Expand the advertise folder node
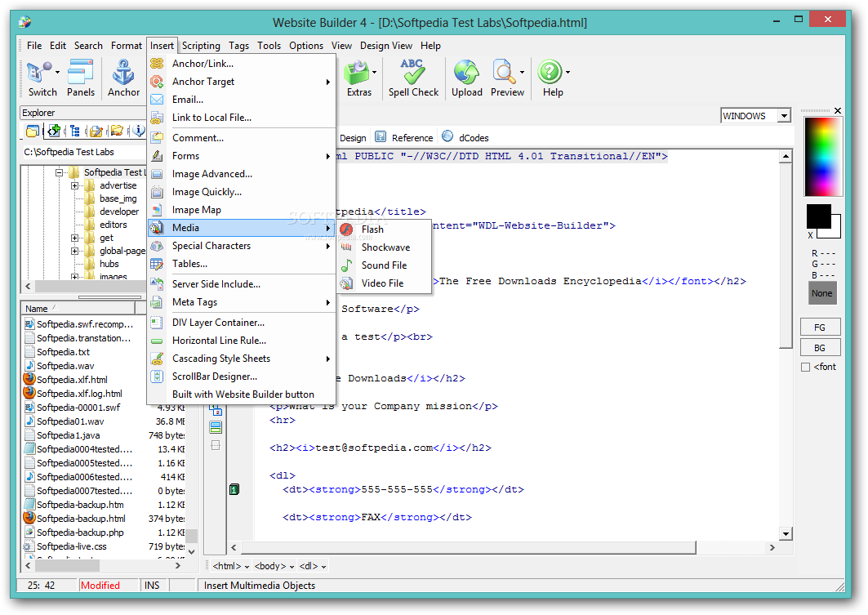The width and height of the screenshot is (868, 615). point(75,186)
